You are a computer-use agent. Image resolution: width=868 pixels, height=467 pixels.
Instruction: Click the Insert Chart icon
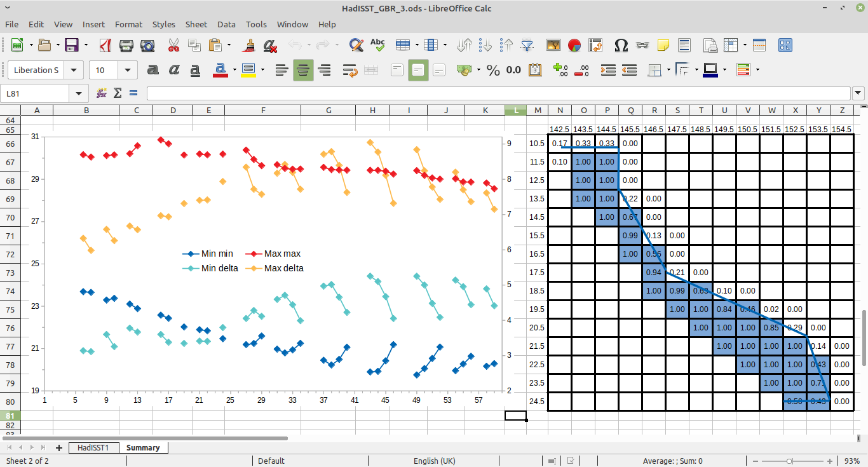click(574, 45)
